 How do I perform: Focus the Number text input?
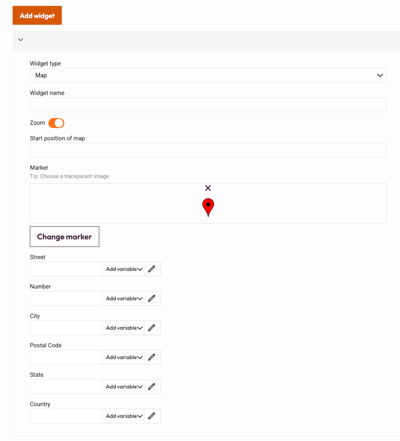coord(66,298)
